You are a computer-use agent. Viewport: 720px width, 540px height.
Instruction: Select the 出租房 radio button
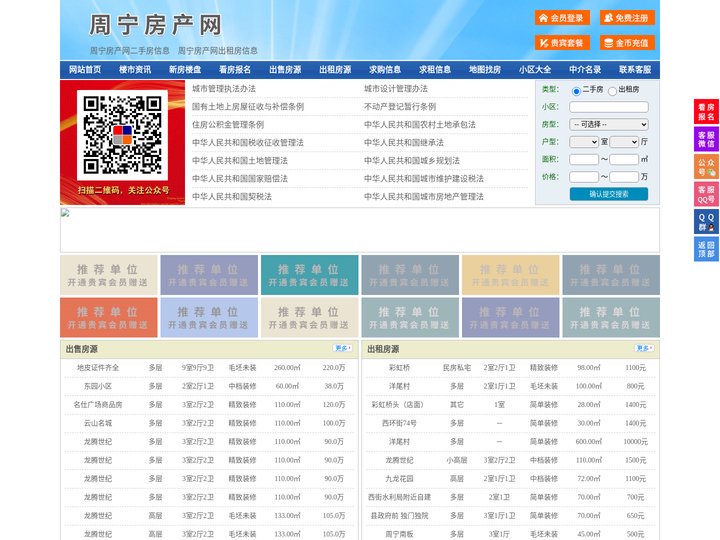[x=612, y=91]
